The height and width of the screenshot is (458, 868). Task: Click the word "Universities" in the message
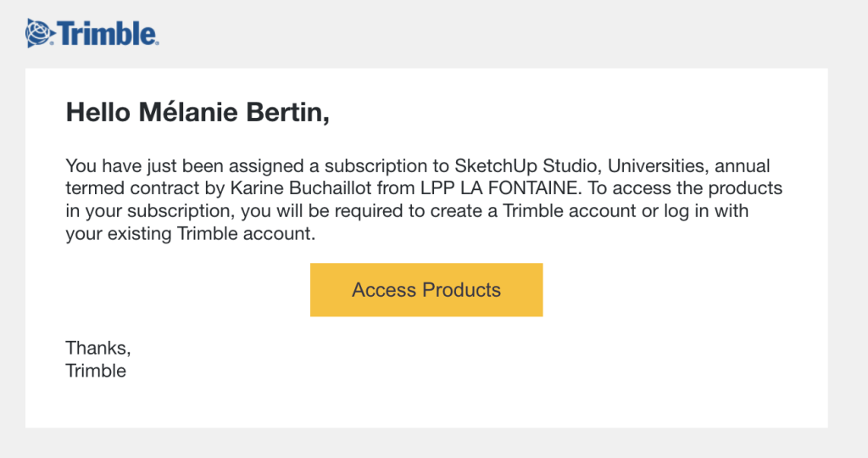tap(655, 165)
